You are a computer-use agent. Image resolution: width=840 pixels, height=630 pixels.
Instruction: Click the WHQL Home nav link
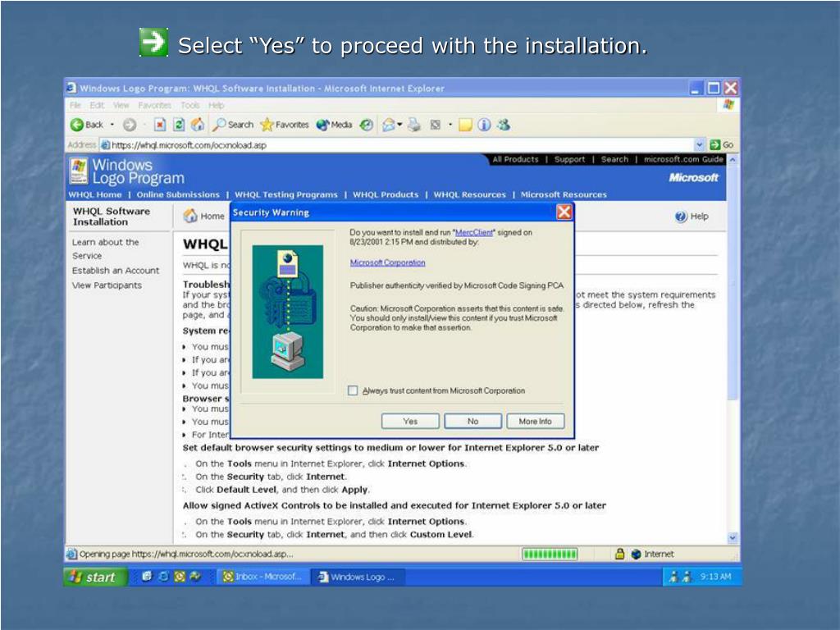point(95,194)
